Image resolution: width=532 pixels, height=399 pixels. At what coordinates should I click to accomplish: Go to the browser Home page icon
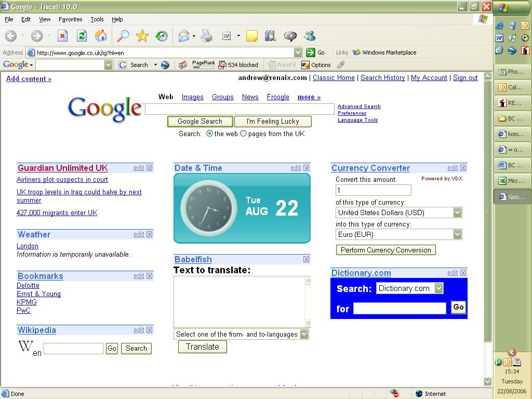101,36
